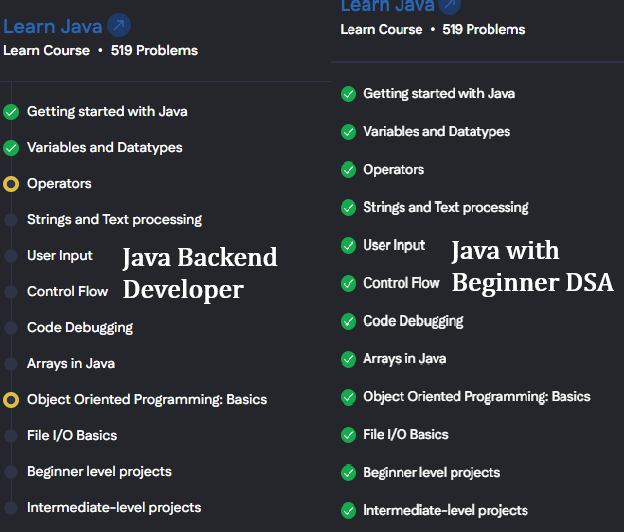Open left Beginner level projects module
Screen dimensions: 624x532
click(x=99, y=472)
